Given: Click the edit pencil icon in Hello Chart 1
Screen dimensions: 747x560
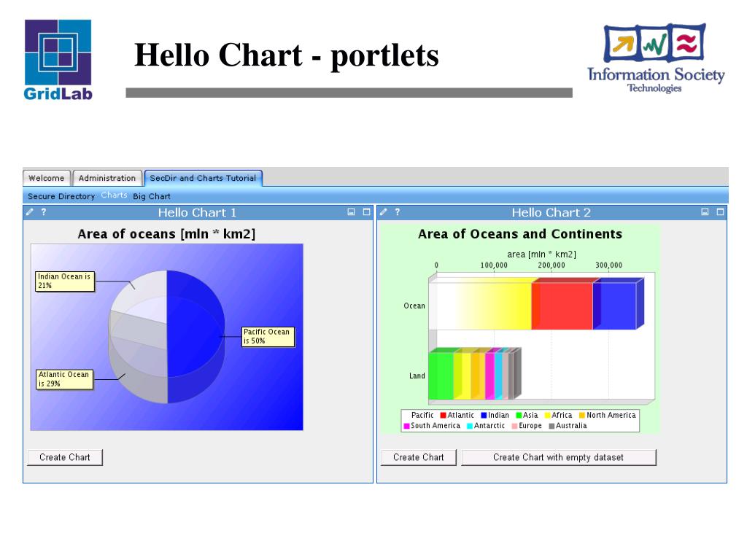Looking at the screenshot, I should tap(30, 212).
